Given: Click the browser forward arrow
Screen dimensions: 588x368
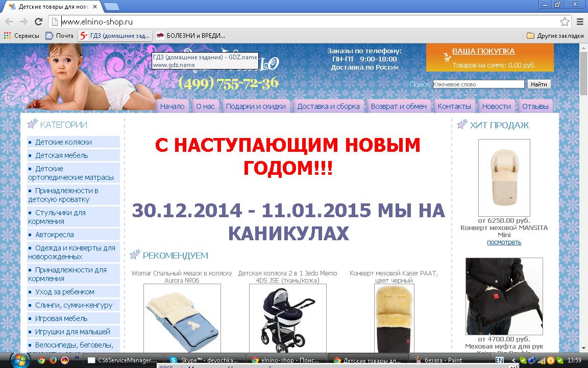Looking at the screenshot, I should tap(23, 22).
